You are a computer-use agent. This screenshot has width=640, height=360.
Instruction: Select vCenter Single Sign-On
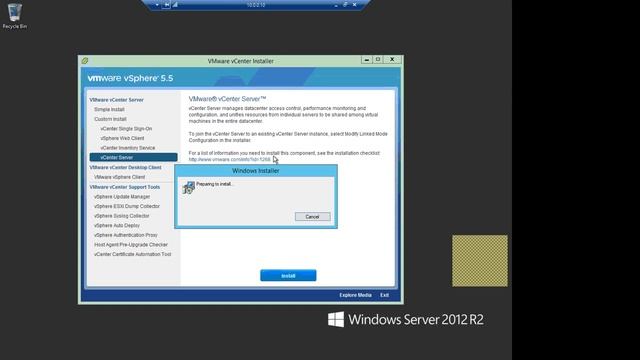[x=126, y=129]
